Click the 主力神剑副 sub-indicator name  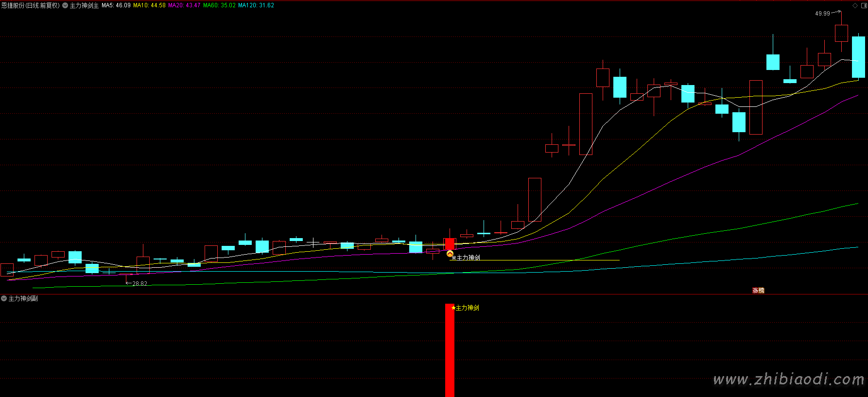23,298
